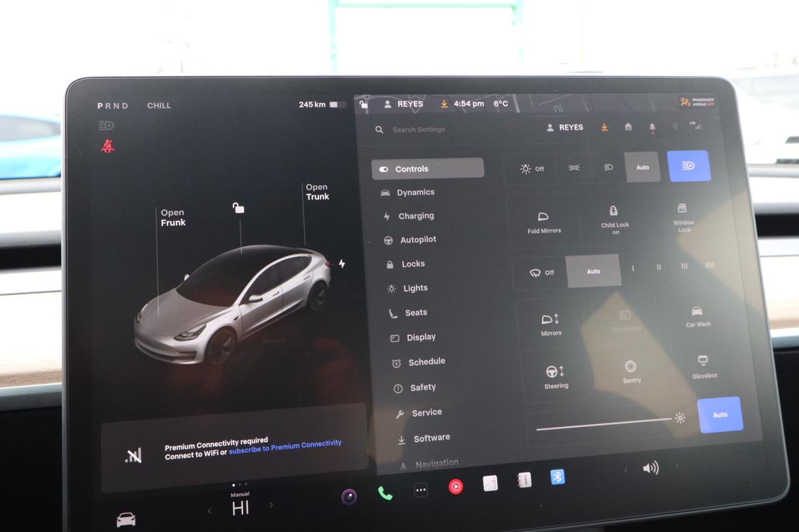This screenshot has width=799, height=532.
Task: Expand the media player with the left chevron
Action: 209,510
